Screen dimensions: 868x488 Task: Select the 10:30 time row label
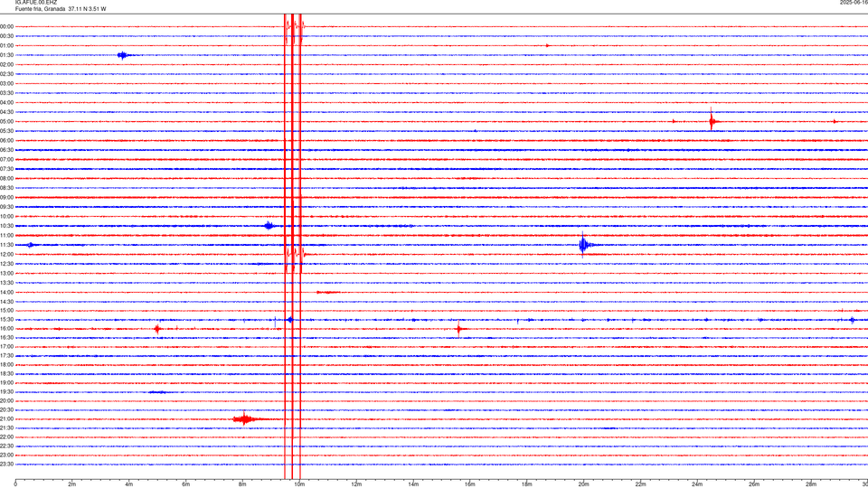tap(6, 226)
